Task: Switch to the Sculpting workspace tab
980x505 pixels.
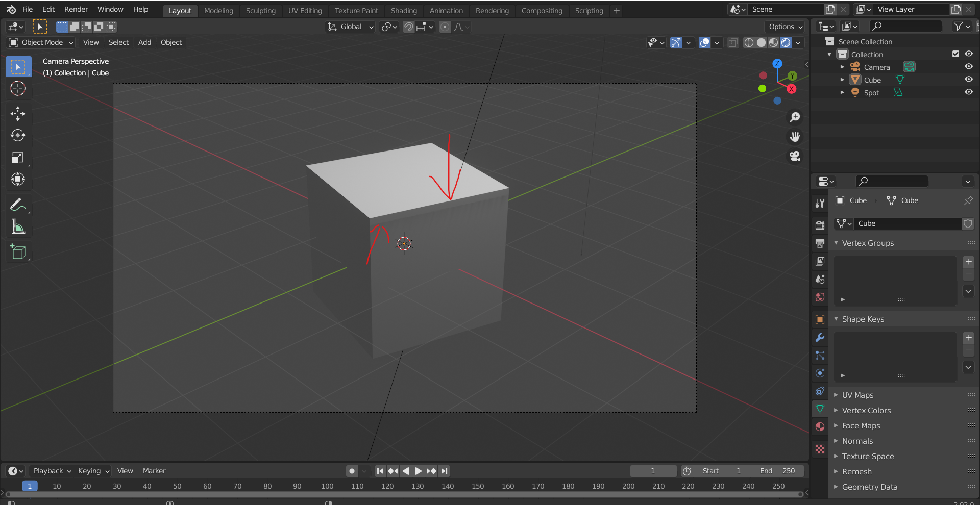Action: (260, 10)
